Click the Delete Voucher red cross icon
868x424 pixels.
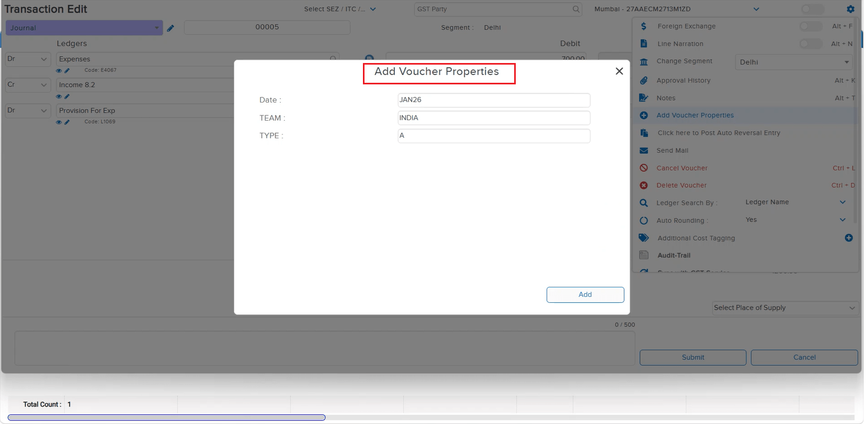coord(644,185)
